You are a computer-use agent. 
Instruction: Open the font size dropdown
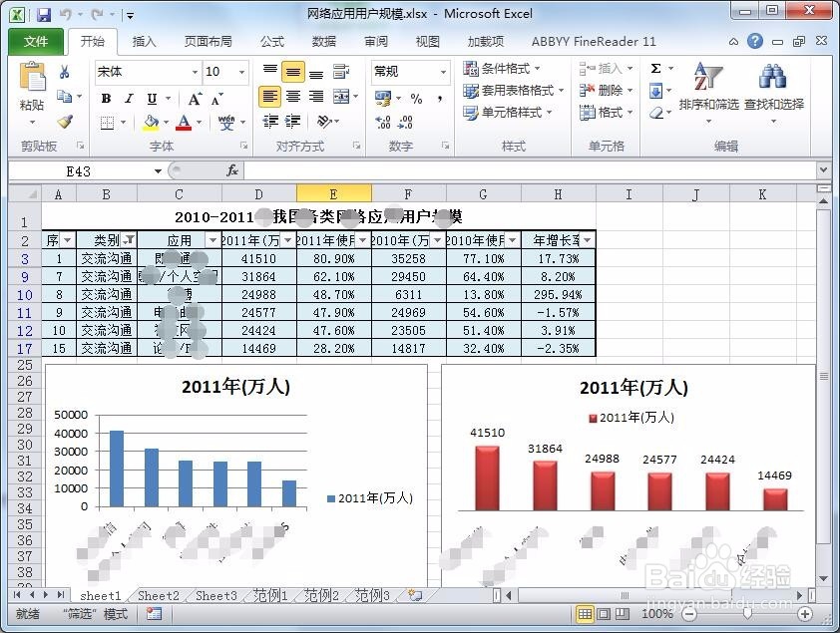[x=242, y=72]
